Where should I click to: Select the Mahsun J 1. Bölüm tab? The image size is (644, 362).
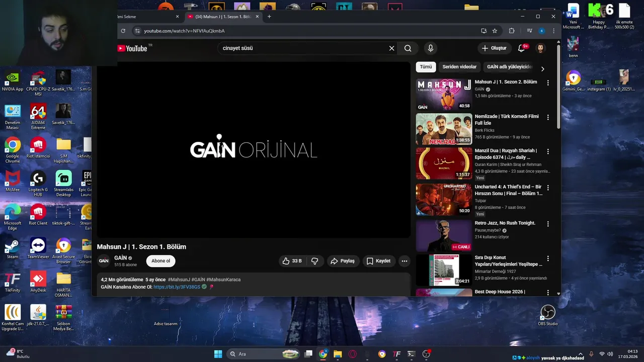click(x=223, y=17)
